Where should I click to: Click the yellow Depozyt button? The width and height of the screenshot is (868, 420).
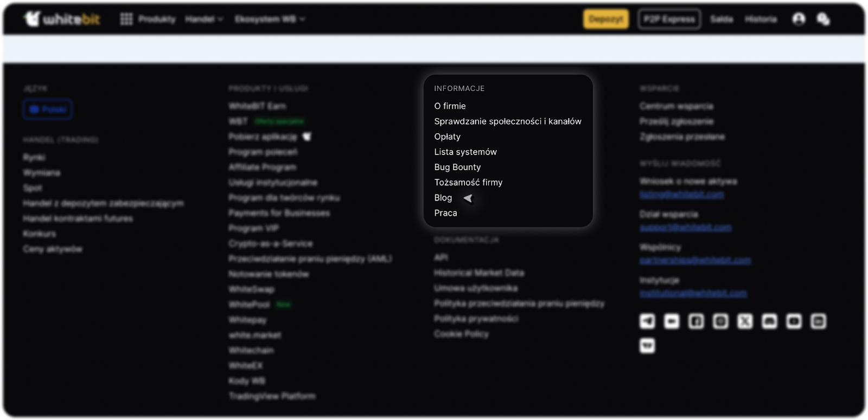point(606,19)
